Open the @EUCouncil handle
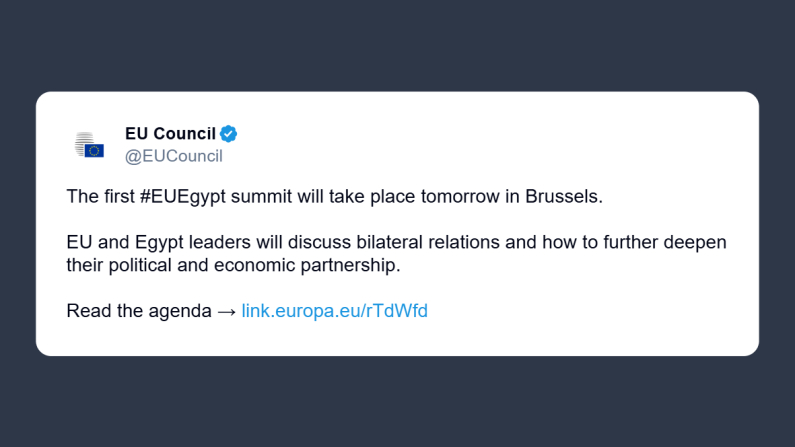Viewport: 795px width, 447px height. (173, 156)
